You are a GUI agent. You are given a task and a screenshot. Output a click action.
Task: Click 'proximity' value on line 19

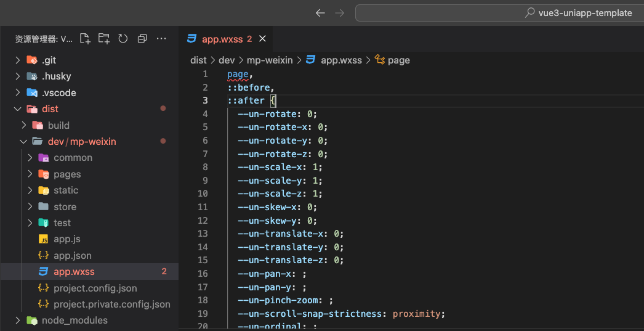coord(416,314)
